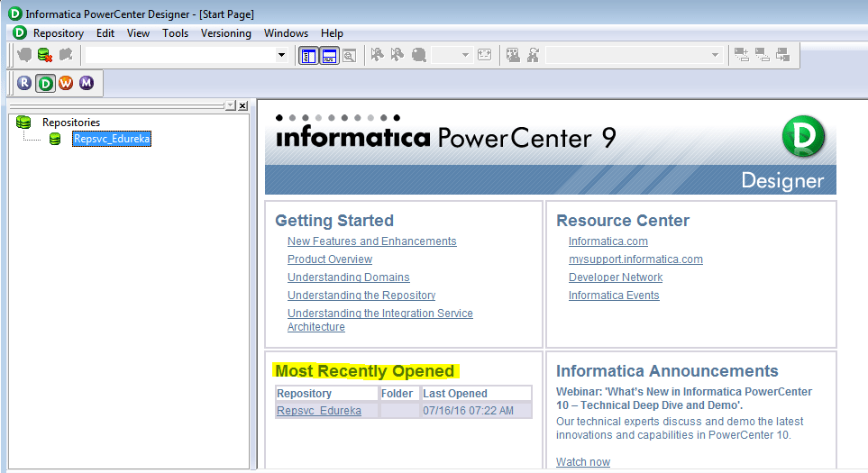Open the Help menu
The image size is (868, 473).
tap(332, 33)
